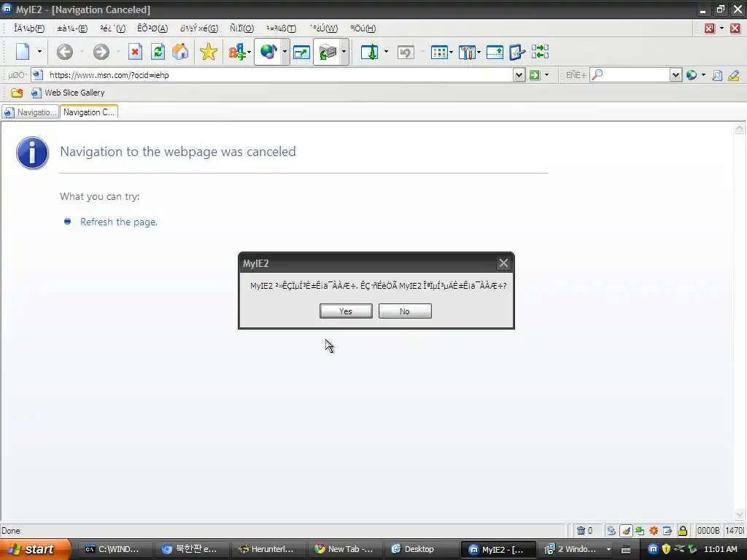This screenshot has width=747, height=560.
Task: Click the yellow shield security tray icon
Action: [666, 549]
